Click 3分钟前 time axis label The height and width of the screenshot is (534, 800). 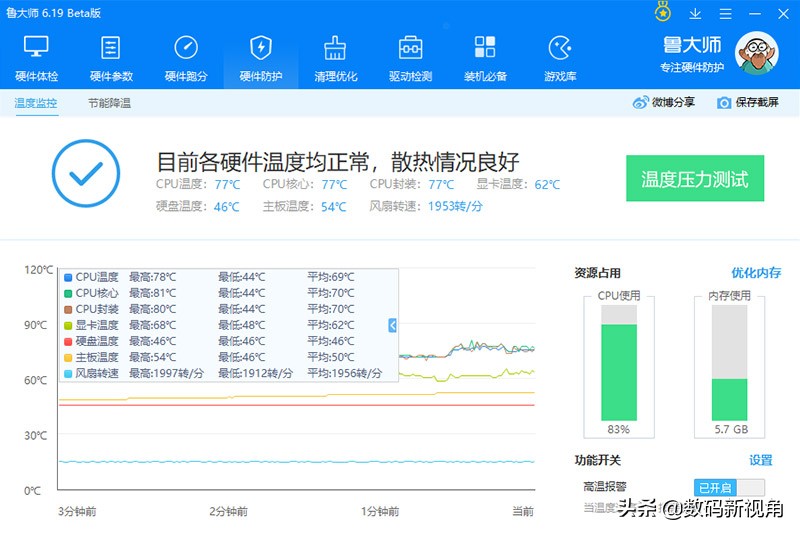(77, 511)
